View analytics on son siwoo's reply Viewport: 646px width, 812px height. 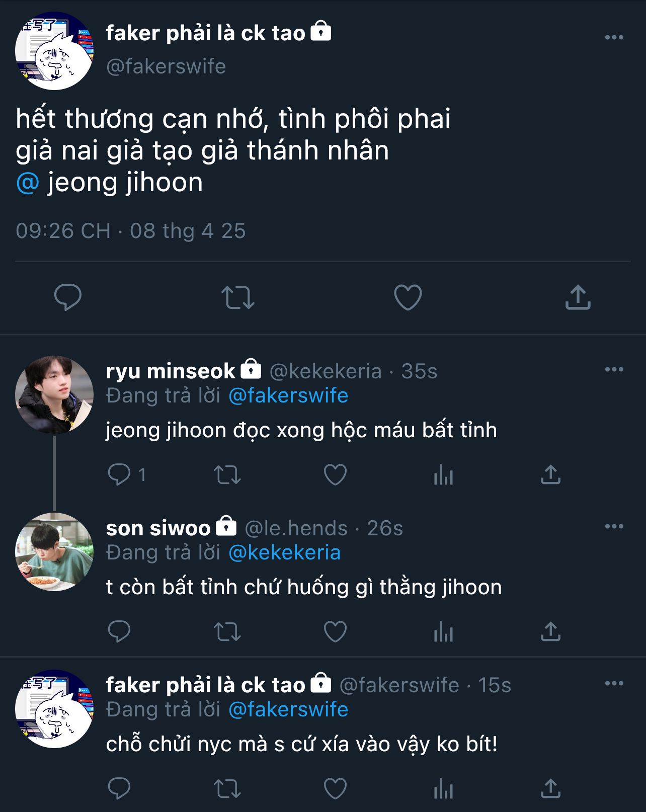point(443,631)
